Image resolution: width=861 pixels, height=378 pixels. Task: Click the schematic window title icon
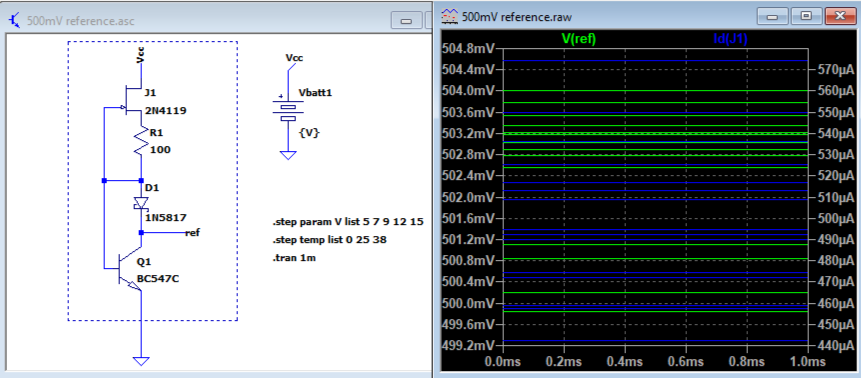pyautogui.click(x=15, y=21)
